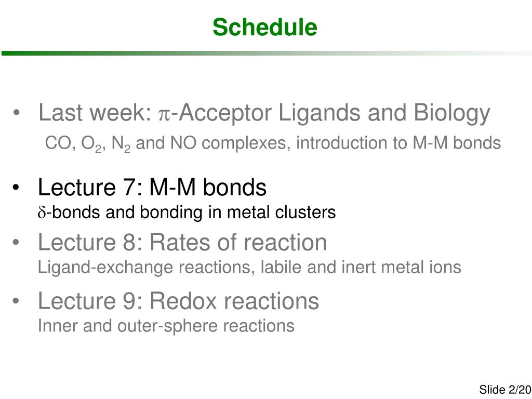
Task: Select the Lecture 7: M-M bonds heading
Action: click(x=152, y=187)
